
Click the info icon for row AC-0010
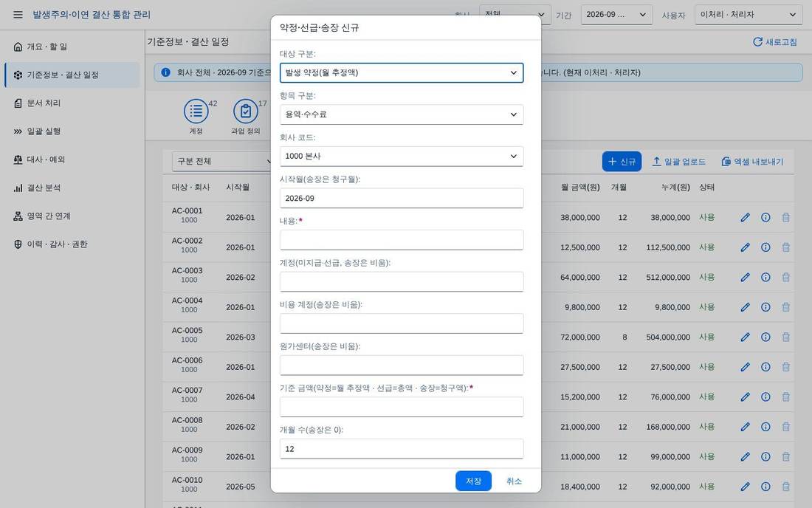pyautogui.click(x=765, y=487)
